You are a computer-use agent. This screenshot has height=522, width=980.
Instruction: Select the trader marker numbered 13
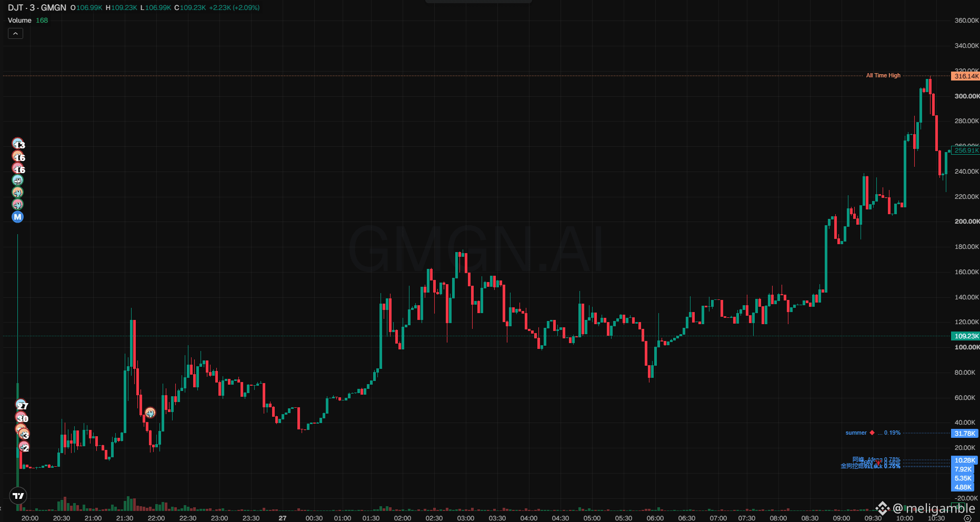(18, 144)
